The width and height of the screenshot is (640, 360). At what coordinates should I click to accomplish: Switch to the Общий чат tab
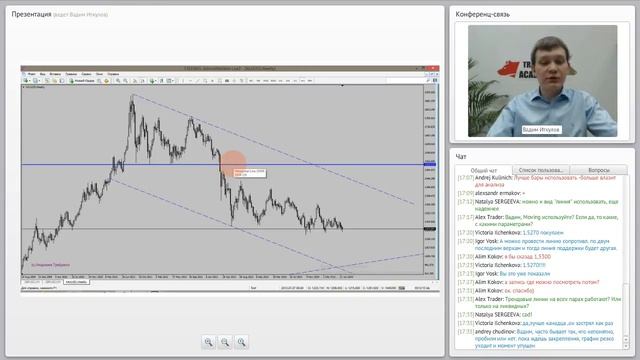(x=484, y=170)
